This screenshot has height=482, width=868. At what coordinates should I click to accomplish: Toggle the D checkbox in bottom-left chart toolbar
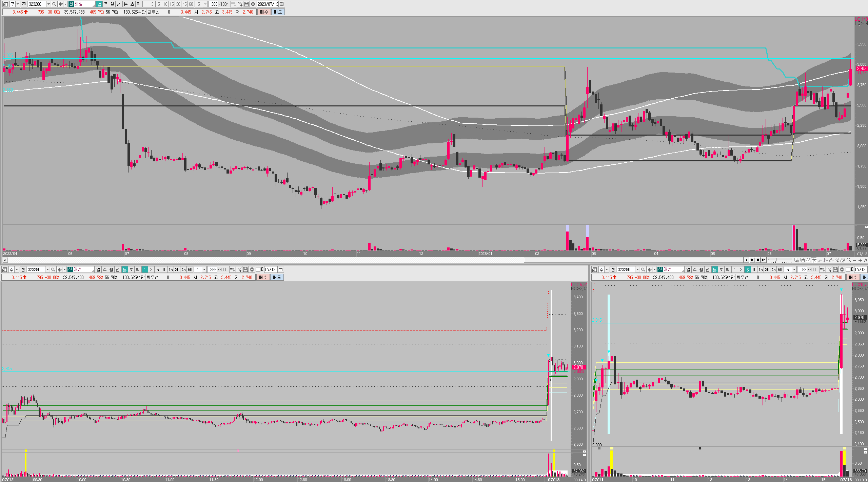pos(258,269)
